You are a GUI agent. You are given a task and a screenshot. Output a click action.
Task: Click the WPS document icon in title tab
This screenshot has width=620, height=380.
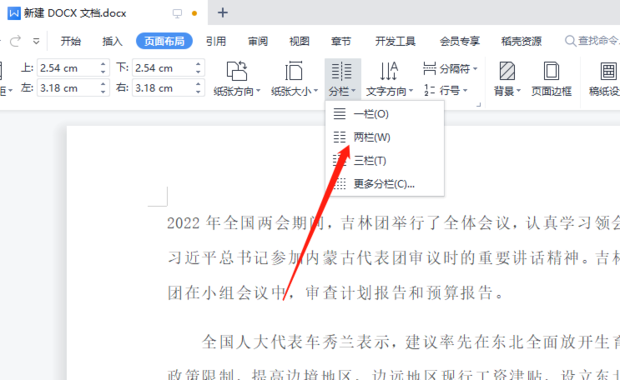point(14,13)
